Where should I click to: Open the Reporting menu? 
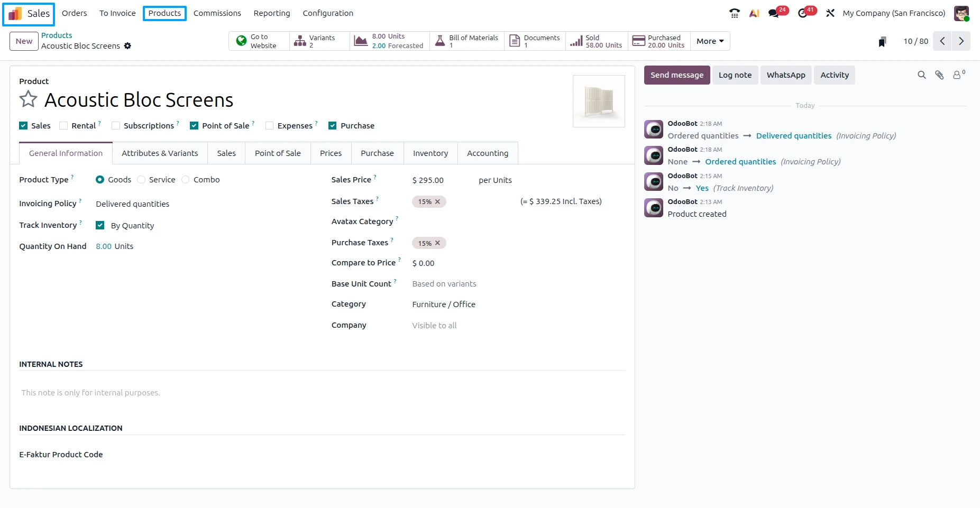272,13
